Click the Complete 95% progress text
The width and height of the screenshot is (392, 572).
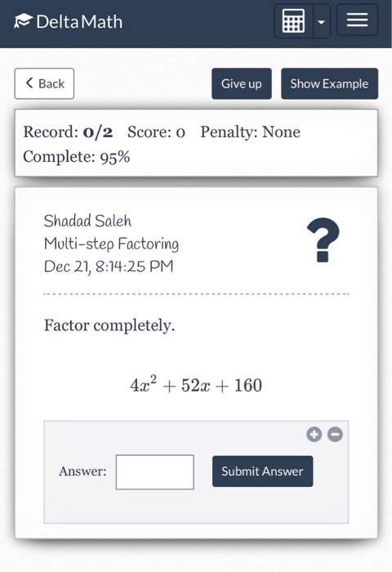pyautogui.click(x=77, y=157)
